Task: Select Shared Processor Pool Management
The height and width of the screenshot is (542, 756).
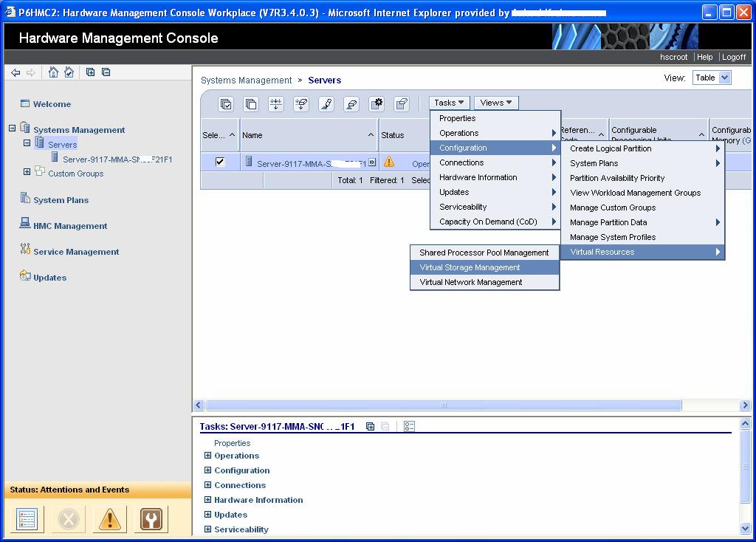Action: pos(484,253)
